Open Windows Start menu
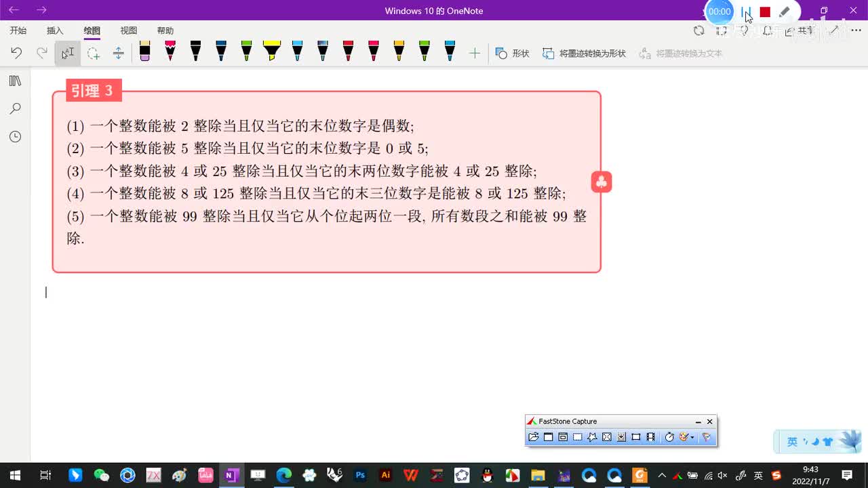 15,475
